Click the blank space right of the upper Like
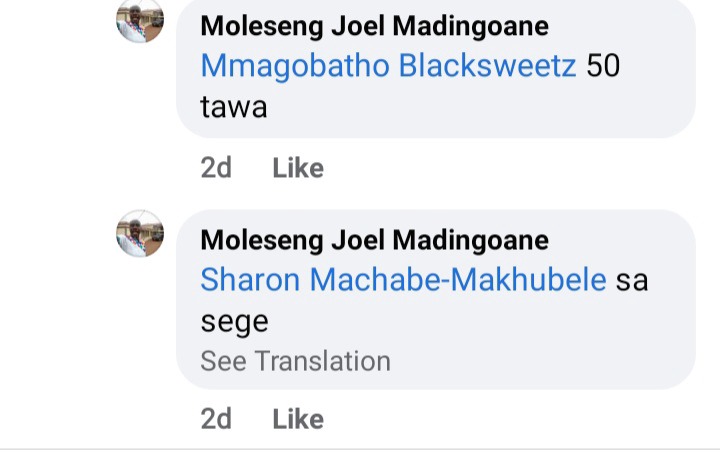Screen dimensions: 720x458 coord(500,168)
